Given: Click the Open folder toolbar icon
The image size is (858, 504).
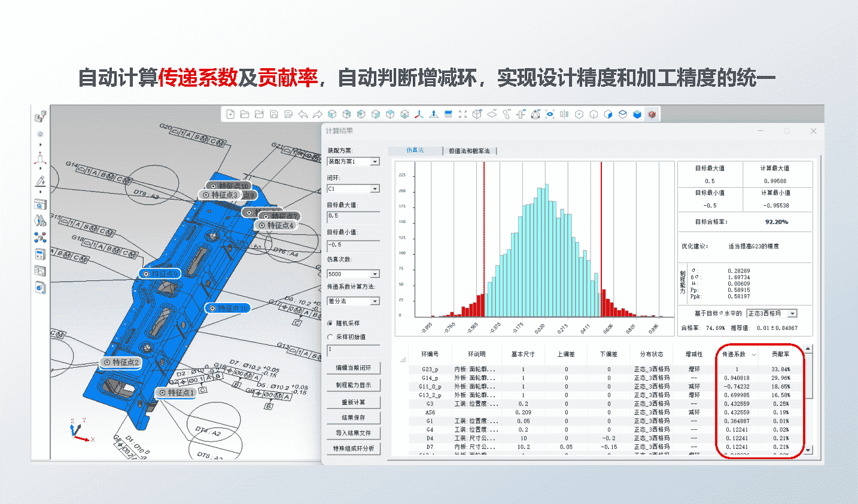Looking at the screenshot, I should point(245,114).
